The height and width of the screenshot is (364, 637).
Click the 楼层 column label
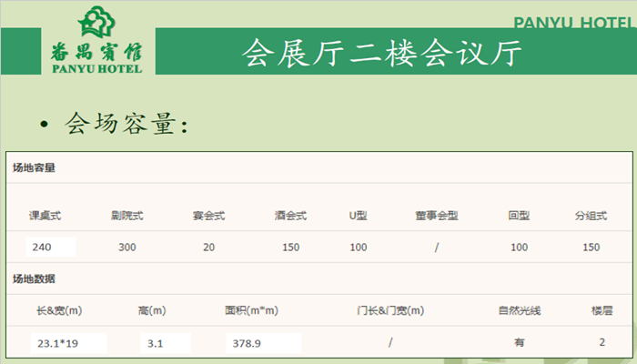point(602,311)
